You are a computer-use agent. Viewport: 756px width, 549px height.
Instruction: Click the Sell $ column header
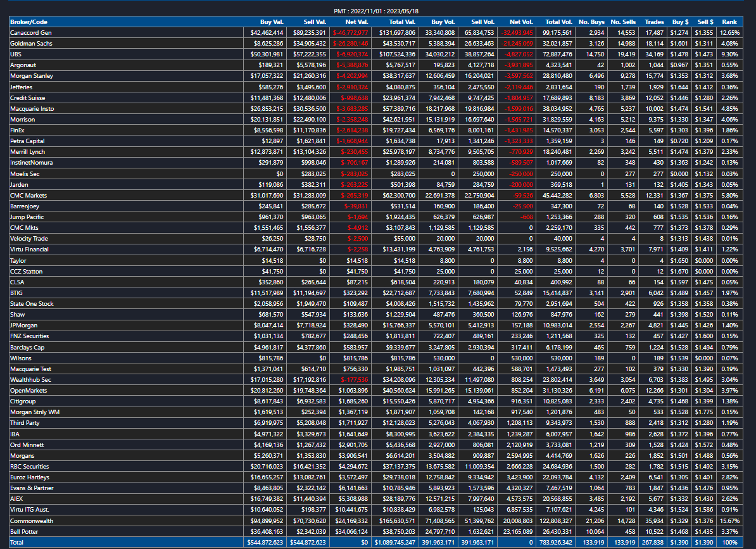[x=705, y=22]
